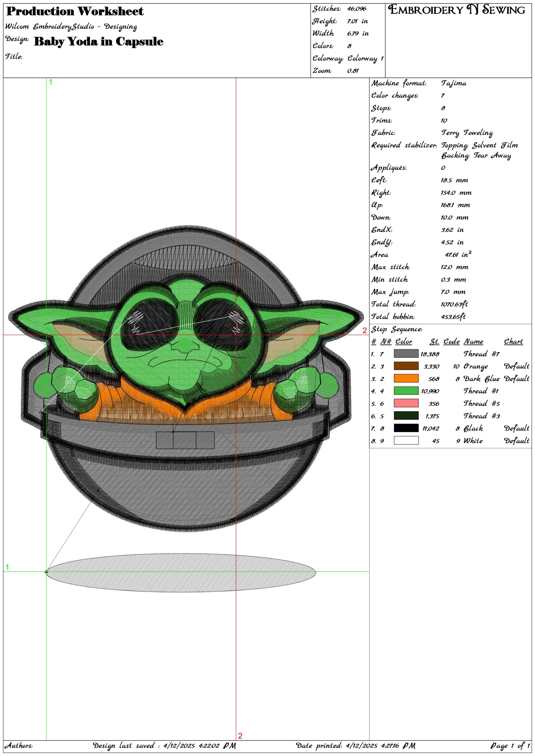Click the 'Page 1 of 1' footer
The image size is (535, 756).
510,745
